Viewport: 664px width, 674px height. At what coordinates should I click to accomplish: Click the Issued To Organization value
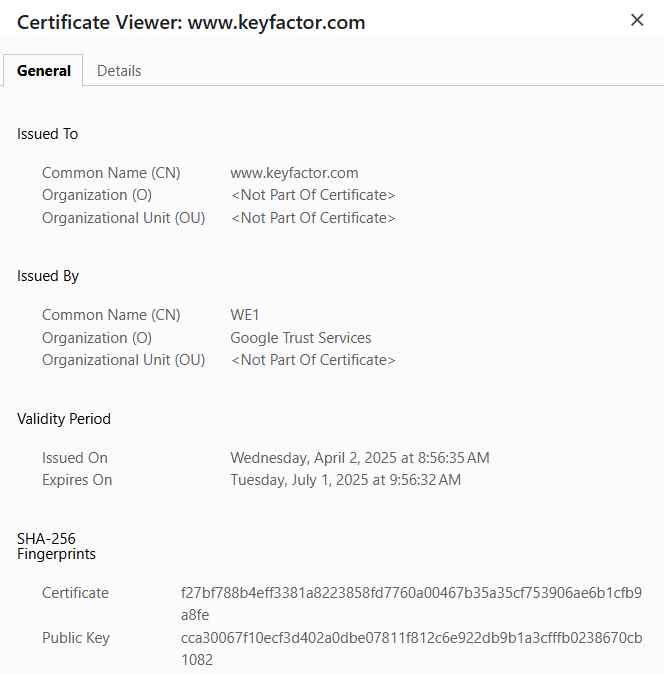coord(313,195)
